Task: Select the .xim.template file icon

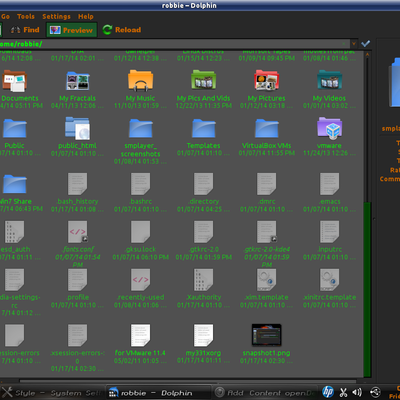Action: click(266, 280)
